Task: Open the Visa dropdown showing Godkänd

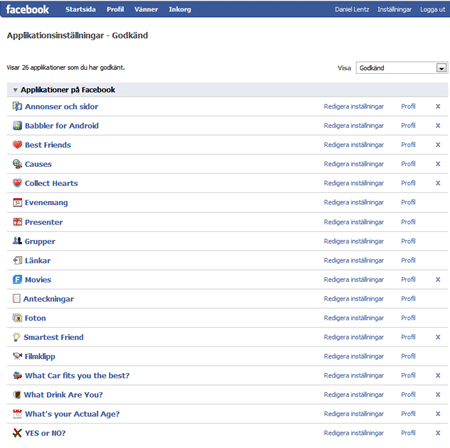Action: 402,68
